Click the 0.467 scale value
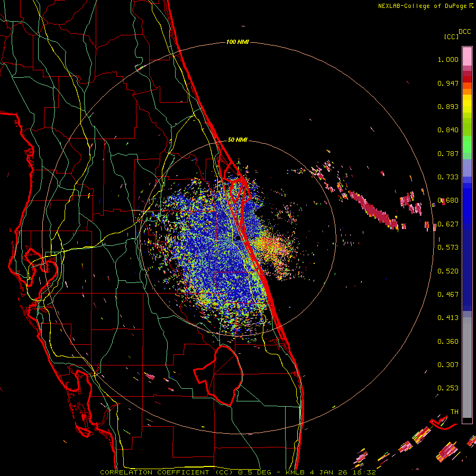Viewport: 476px width, 476px height. pyautogui.click(x=448, y=295)
